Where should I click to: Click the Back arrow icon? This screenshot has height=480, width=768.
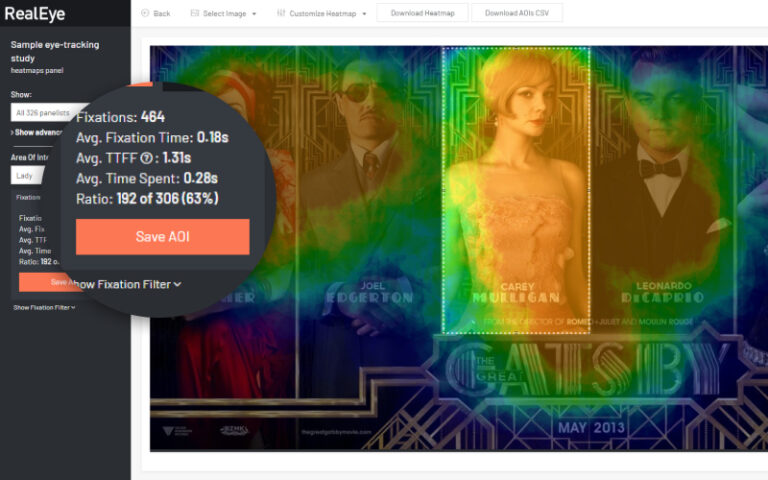(145, 13)
